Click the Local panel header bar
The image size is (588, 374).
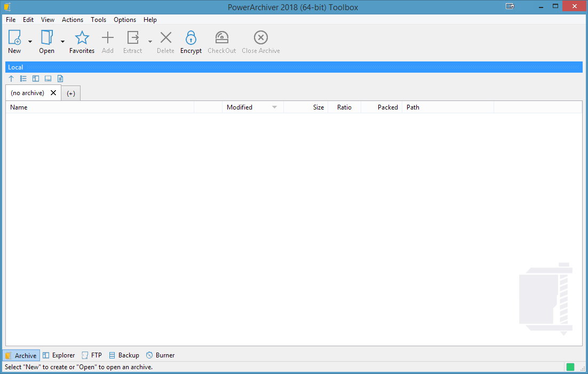pos(294,67)
